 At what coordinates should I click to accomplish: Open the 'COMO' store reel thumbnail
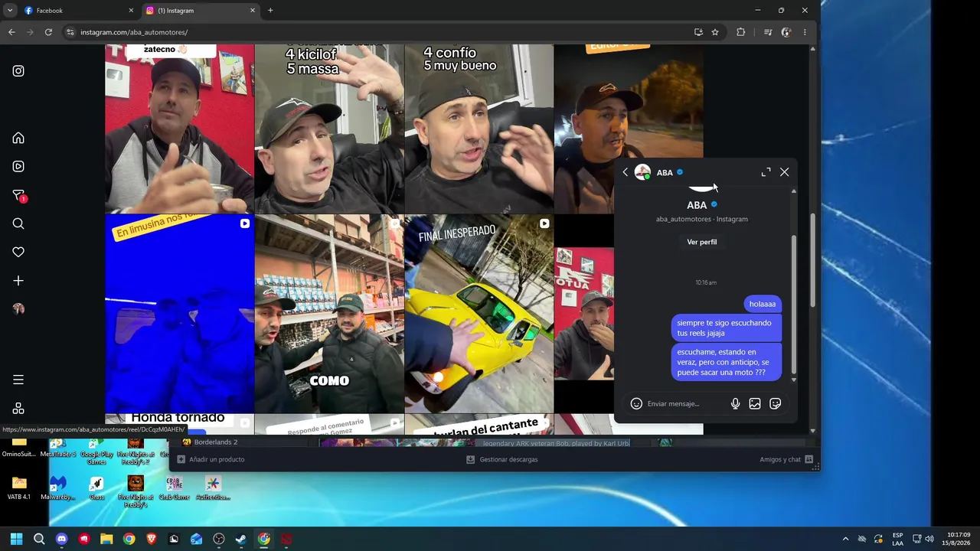329,314
